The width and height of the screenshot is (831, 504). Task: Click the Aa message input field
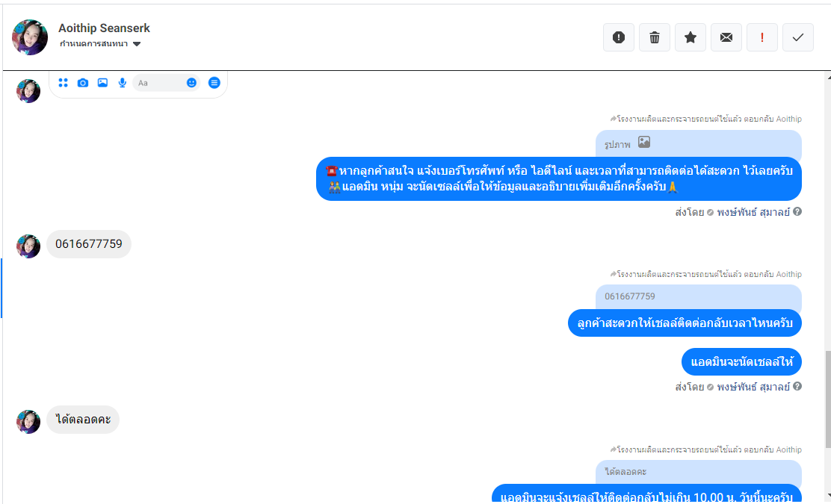pyautogui.click(x=159, y=83)
